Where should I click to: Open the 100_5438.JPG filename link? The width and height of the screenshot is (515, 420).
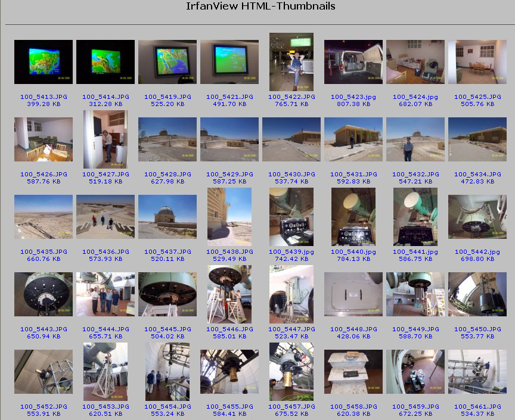pos(229,251)
